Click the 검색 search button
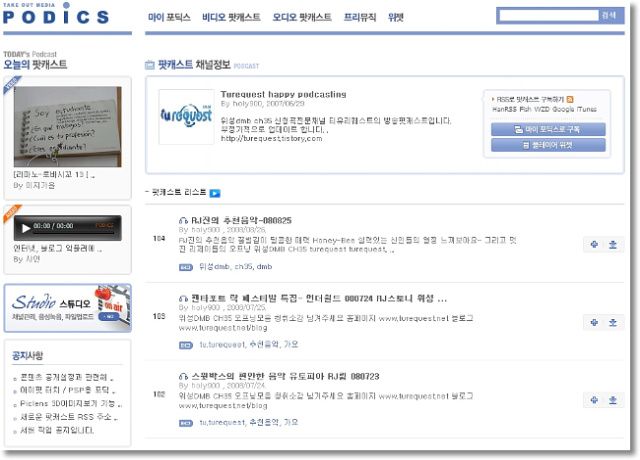This screenshot has width=640, height=460. tap(610, 16)
